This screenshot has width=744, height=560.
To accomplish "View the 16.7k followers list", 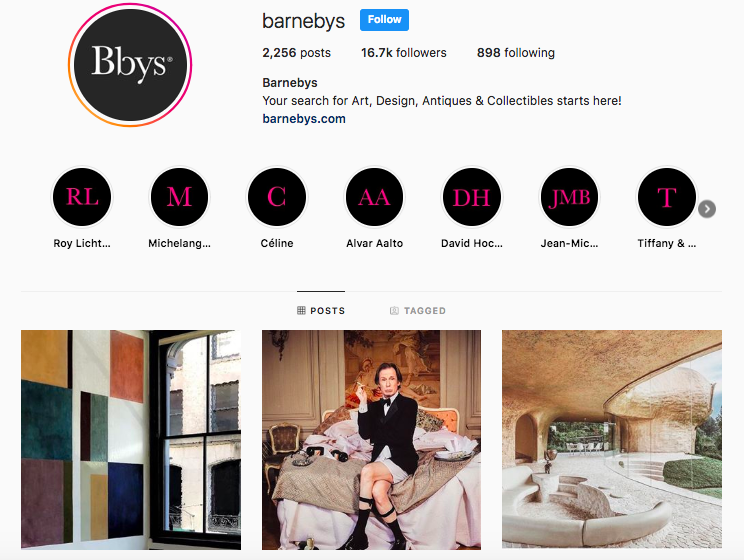I will coord(404,53).
